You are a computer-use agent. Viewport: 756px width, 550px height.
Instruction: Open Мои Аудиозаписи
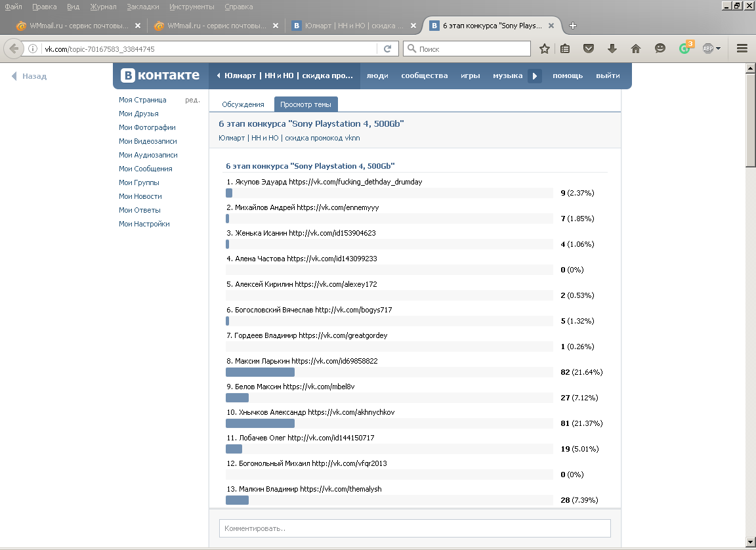(x=148, y=155)
